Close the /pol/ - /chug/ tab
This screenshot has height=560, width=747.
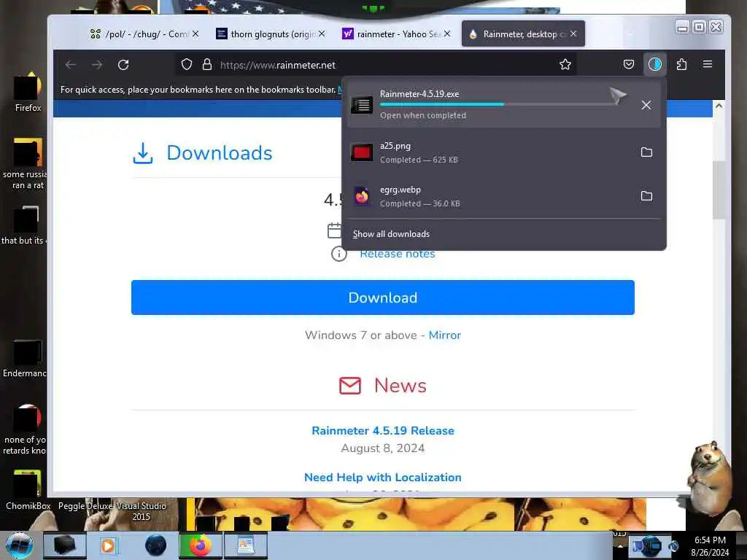pyautogui.click(x=196, y=34)
